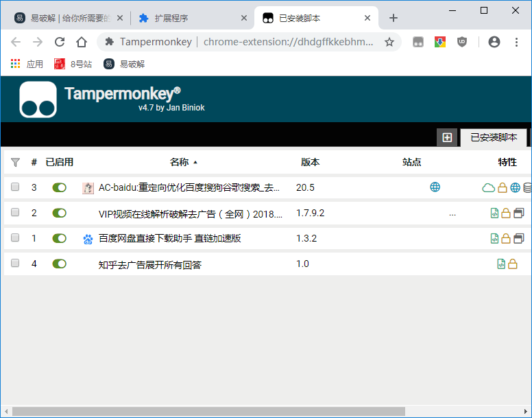Click the AC-baidu script avatar icon
The image size is (532, 418).
88,188
